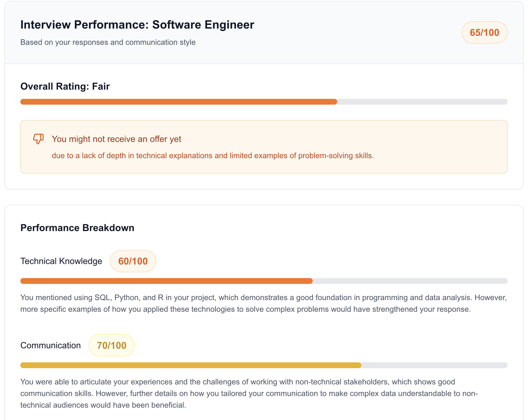Click the gray unfilled Communication bar section
This screenshot has width=528, height=420.
pos(434,365)
